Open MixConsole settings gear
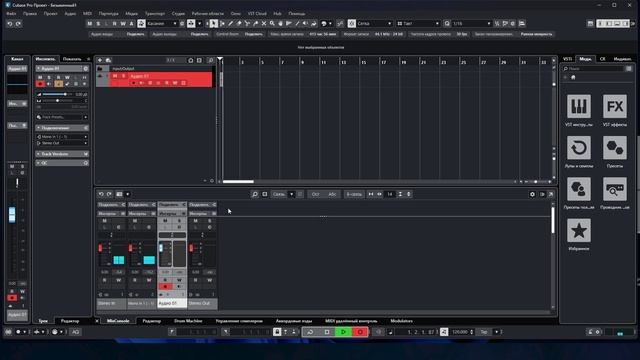Image resolution: width=640 pixels, height=360 pixels. tap(532, 194)
